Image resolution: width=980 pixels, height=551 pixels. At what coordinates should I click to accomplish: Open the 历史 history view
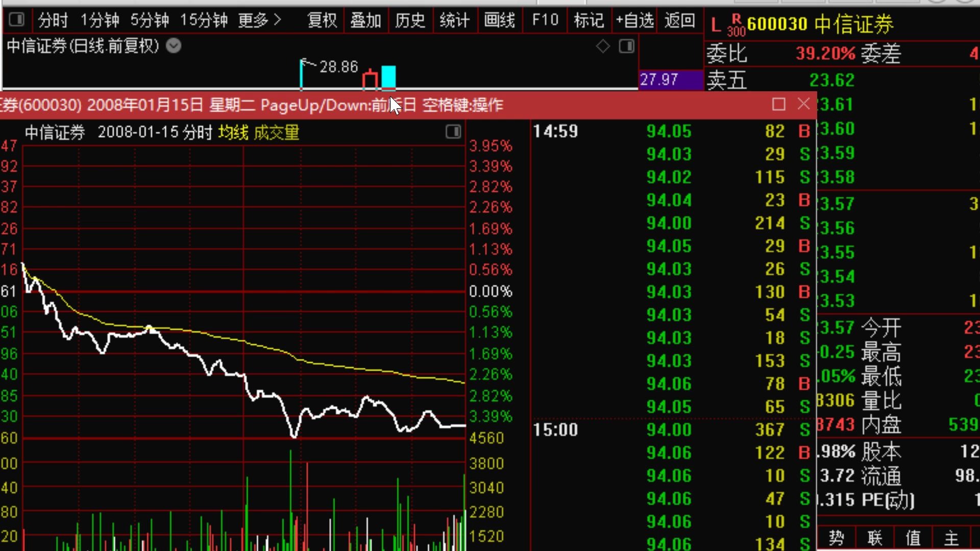point(410,20)
